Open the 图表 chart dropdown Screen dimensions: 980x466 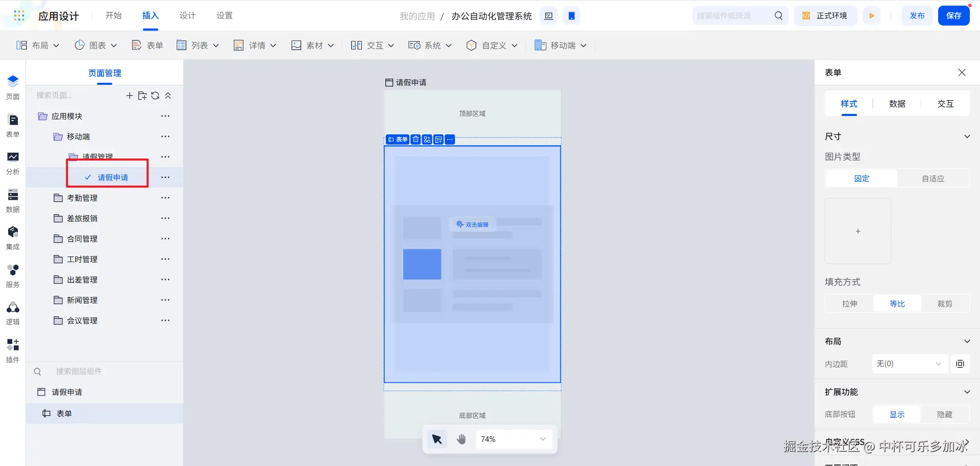(x=96, y=45)
